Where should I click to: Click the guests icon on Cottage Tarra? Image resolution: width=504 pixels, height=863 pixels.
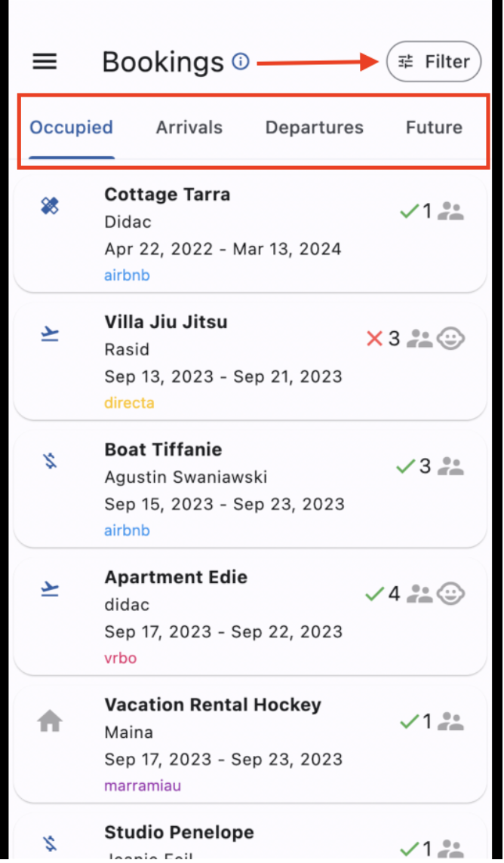[450, 211]
